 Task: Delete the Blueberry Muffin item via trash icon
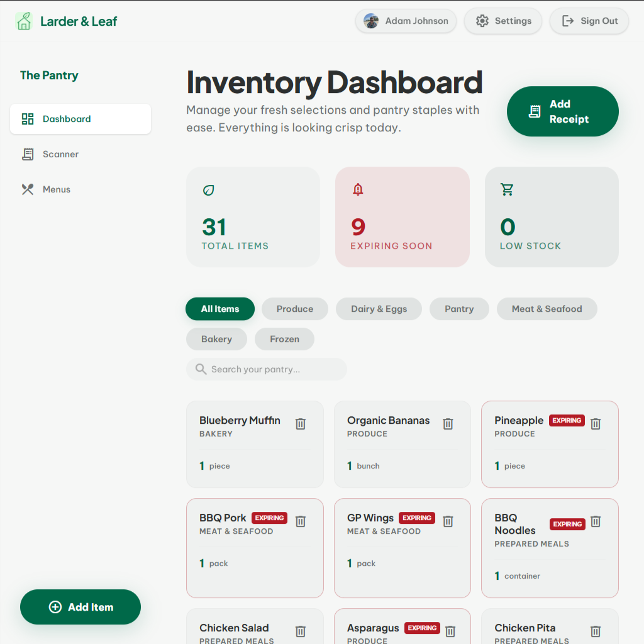tap(300, 423)
